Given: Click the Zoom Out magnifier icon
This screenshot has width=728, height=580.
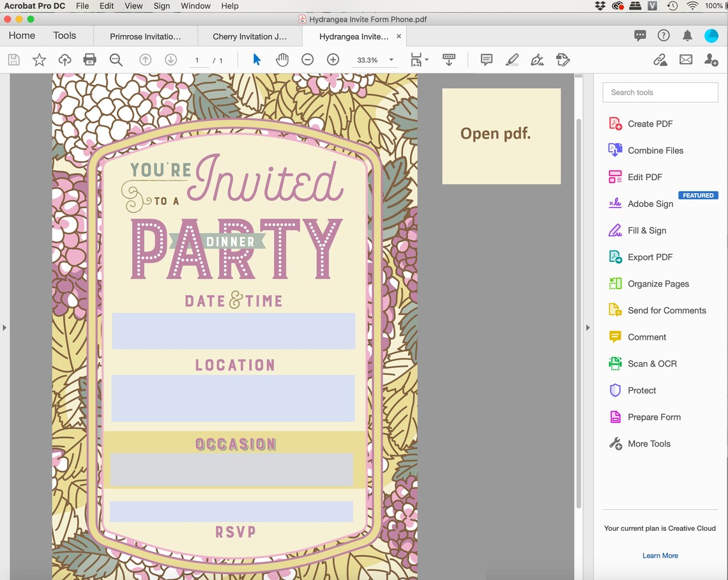Looking at the screenshot, I should click(307, 59).
